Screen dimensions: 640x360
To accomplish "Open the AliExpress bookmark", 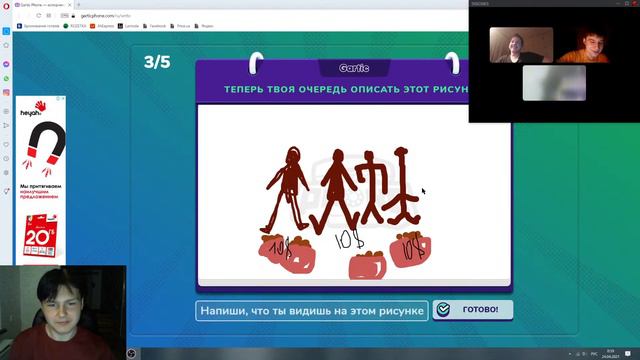I will 102,26.
